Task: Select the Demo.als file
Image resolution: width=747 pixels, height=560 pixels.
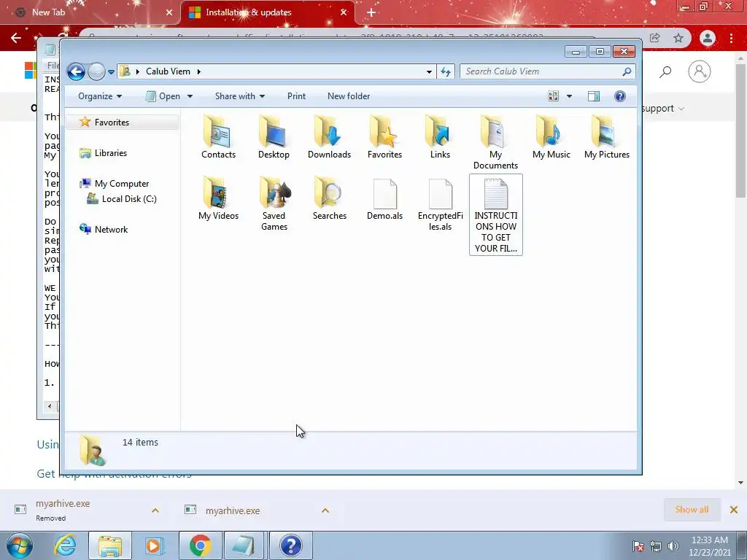Action: 384,198
